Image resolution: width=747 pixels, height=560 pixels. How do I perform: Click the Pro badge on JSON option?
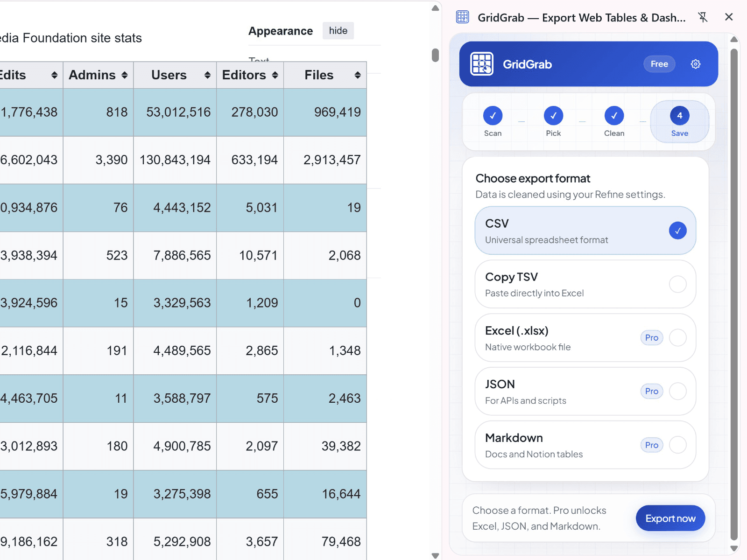point(652,391)
